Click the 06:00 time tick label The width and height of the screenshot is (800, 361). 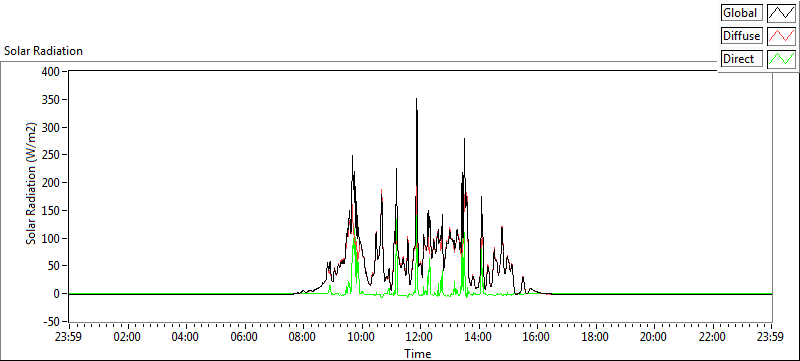tap(245, 337)
